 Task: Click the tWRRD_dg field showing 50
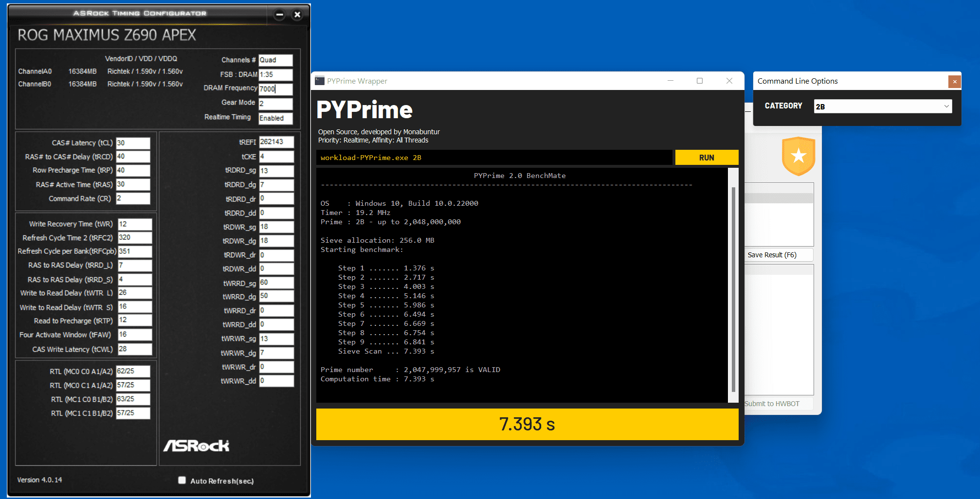(276, 296)
